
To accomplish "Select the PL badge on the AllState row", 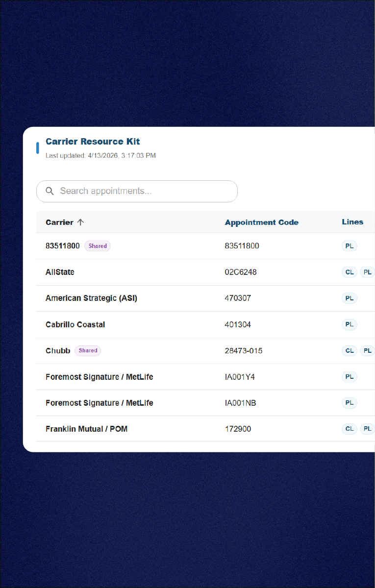I will tap(367, 272).
